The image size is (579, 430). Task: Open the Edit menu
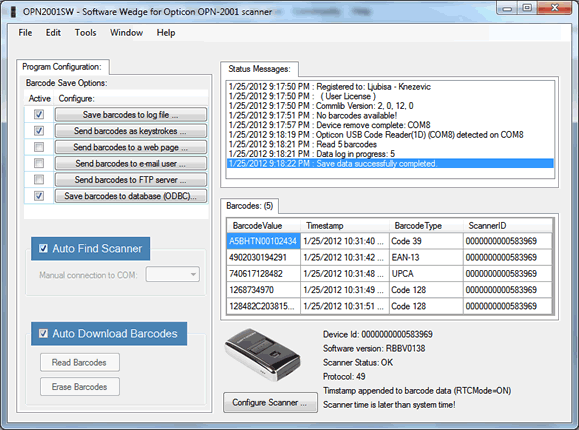(53, 33)
